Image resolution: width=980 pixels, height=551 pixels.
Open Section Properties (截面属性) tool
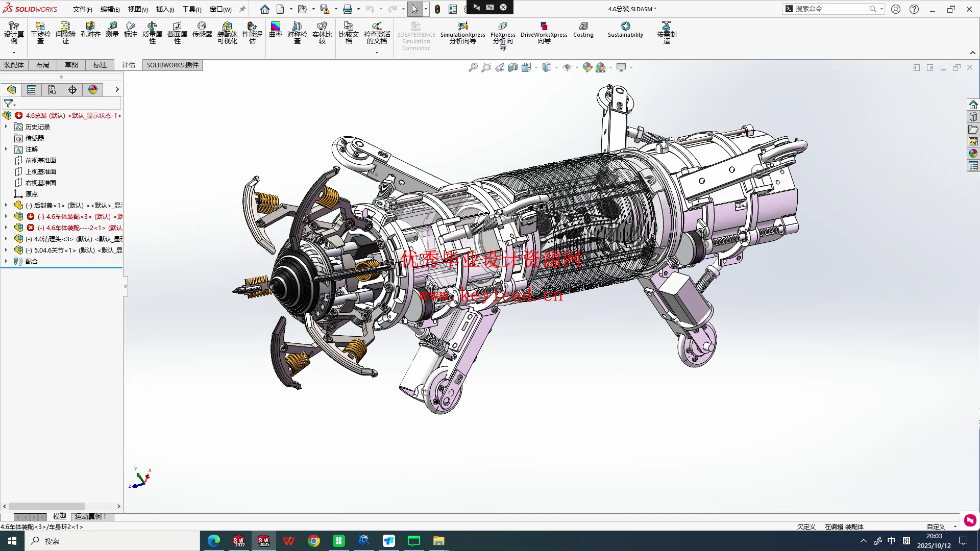[177, 32]
